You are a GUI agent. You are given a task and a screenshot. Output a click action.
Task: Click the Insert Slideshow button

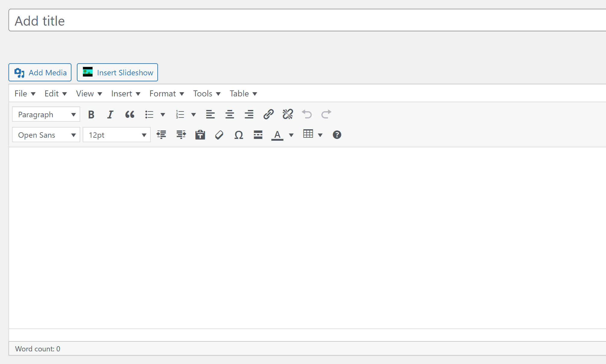tap(117, 73)
